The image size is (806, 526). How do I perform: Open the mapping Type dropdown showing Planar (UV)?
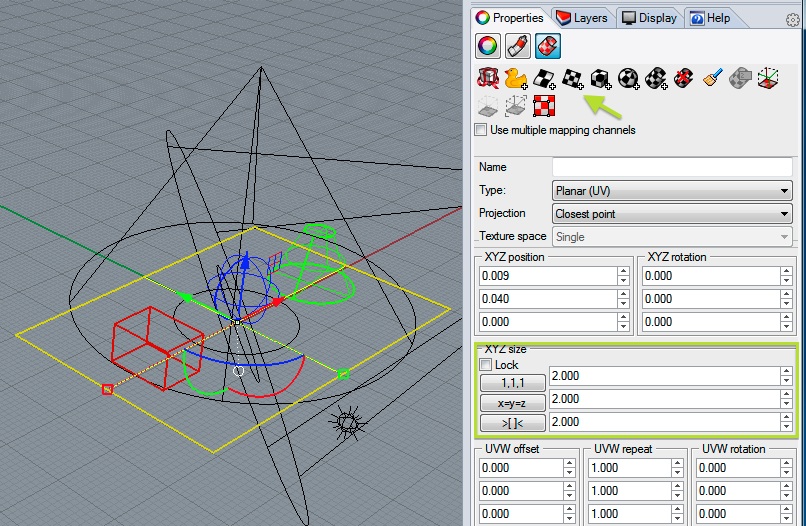click(x=671, y=190)
